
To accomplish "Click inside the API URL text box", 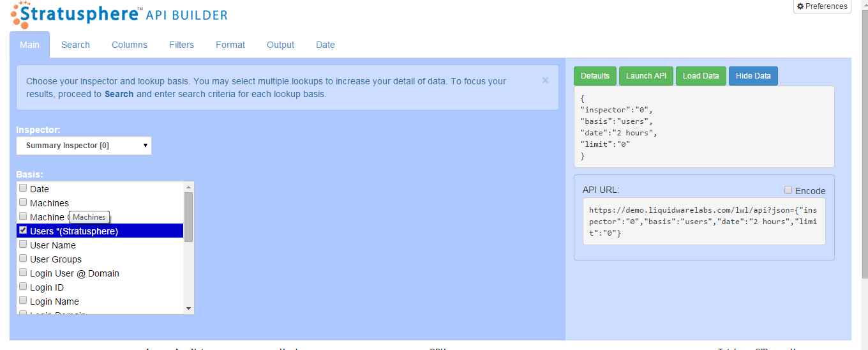I will (x=704, y=222).
